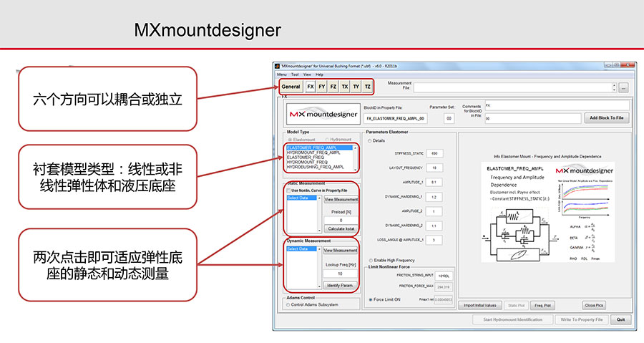Open the View menu

coord(307,74)
